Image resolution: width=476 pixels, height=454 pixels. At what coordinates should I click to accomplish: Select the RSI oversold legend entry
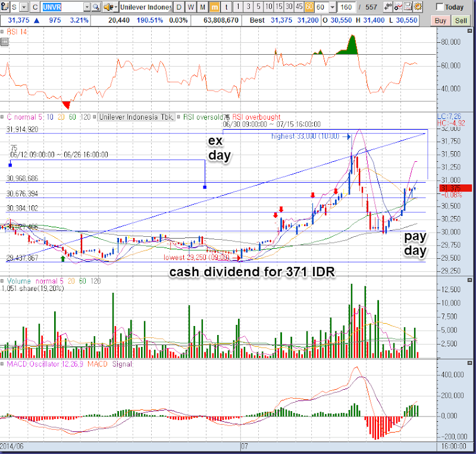[x=203, y=117]
